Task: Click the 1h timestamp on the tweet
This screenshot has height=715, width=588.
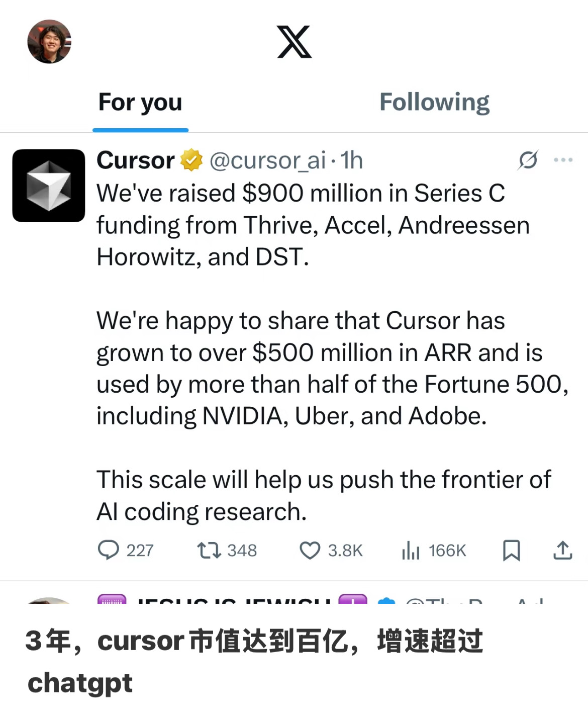Action: coord(352,160)
